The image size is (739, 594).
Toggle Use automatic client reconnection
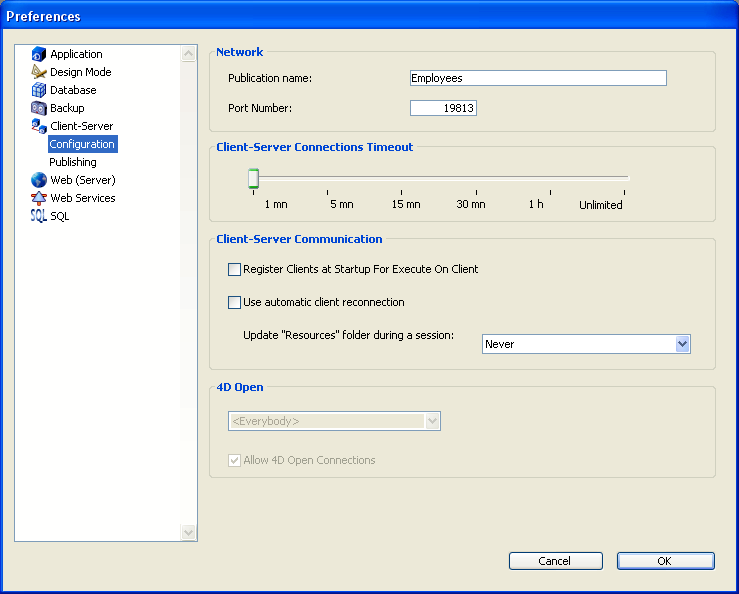[x=235, y=302]
